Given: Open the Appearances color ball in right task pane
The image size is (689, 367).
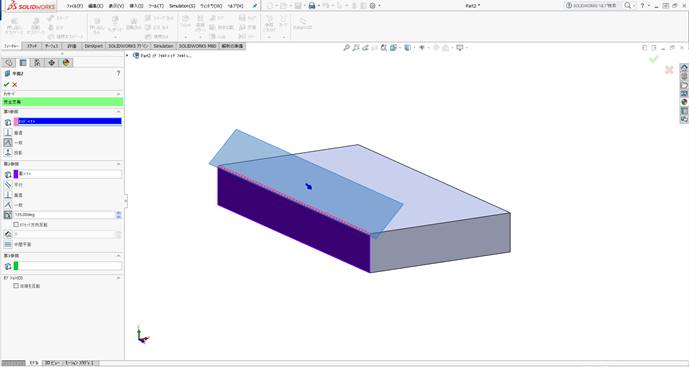Looking at the screenshot, I should coord(684,102).
